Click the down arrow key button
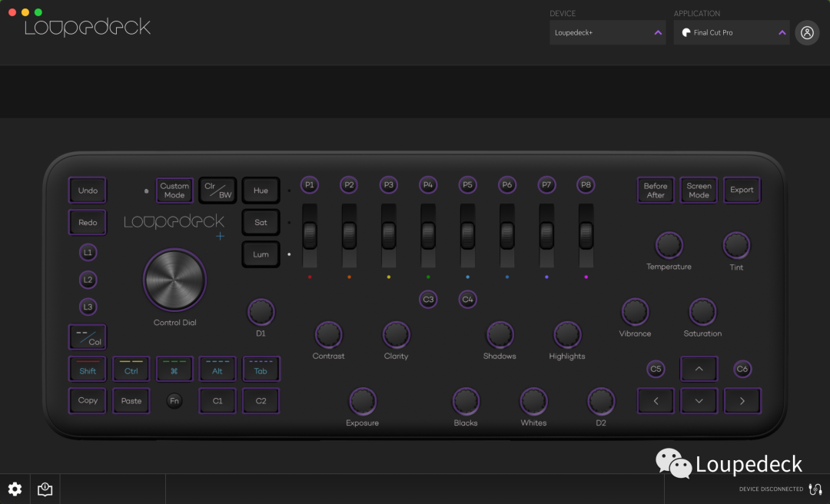The width and height of the screenshot is (830, 504). pos(699,401)
